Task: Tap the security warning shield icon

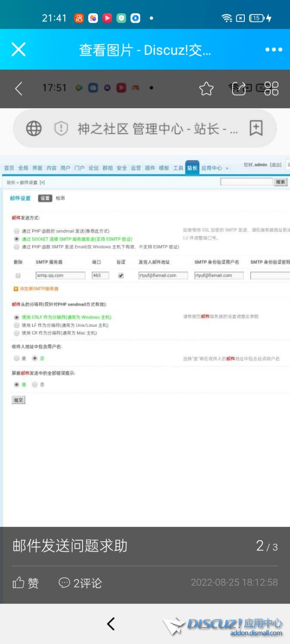Action: (x=61, y=128)
